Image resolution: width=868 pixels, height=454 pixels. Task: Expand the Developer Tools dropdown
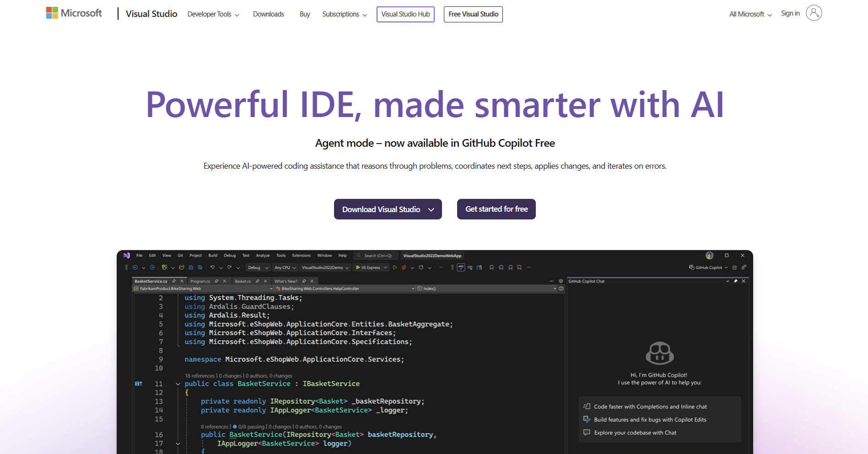[213, 14]
